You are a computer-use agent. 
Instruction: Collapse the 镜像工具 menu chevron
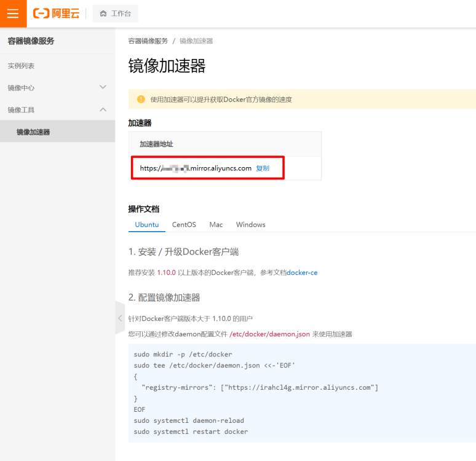click(x=103, y=109)
